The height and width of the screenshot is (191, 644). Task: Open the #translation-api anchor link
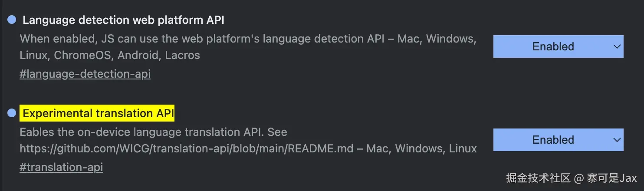(61, 167)
